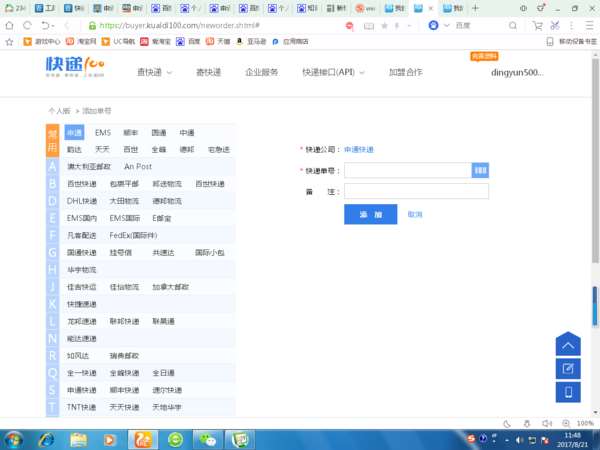The height and width of the screenshot is (450, 600).
Task: Select 国际小包 in G row
Action: coord(210,253)
